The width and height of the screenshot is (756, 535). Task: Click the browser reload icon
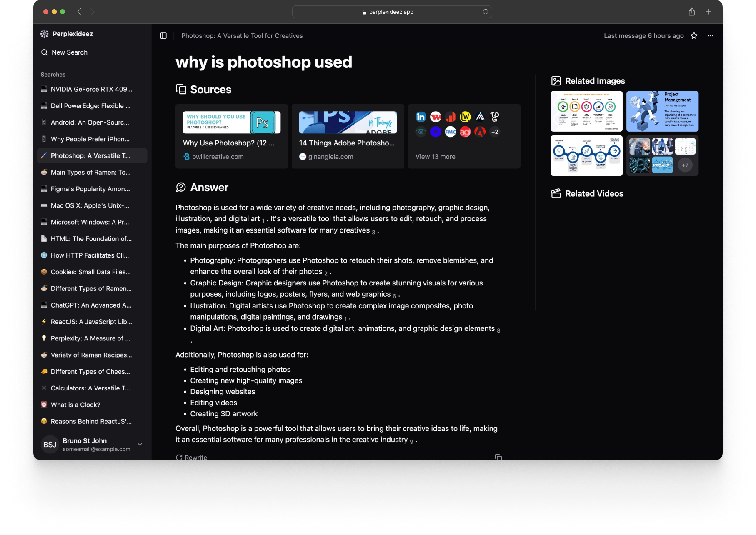pos(485,12)
